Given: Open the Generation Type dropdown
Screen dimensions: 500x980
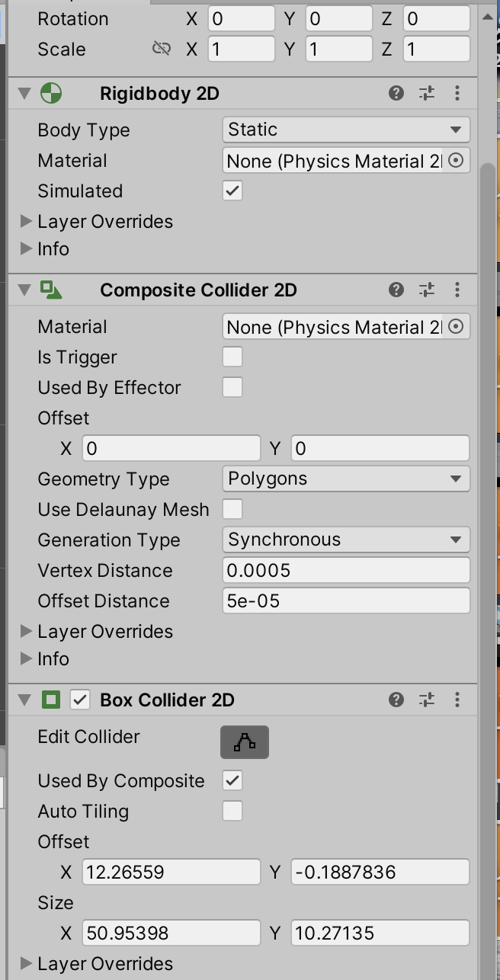Looking at the screenshot, I should point(345,540).
